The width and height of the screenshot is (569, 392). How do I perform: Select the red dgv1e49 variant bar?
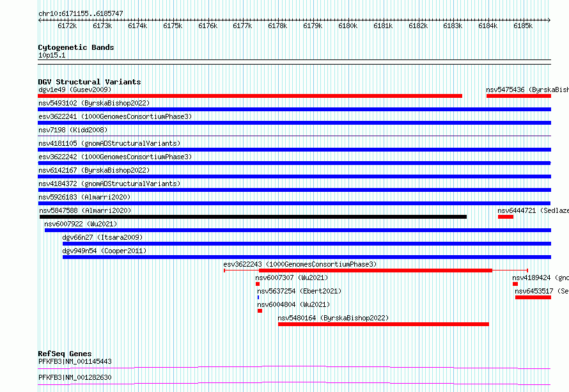[x=250, y=96]
